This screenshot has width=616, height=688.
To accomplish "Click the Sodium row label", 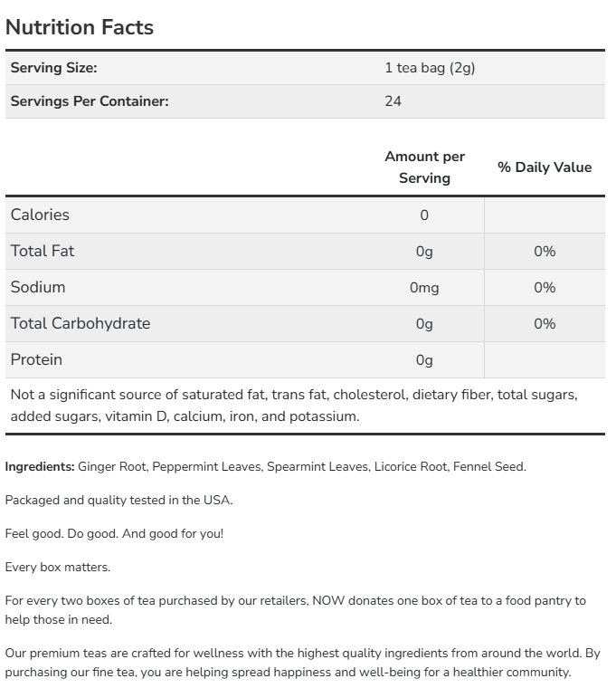I will click(x=38, y=287).
